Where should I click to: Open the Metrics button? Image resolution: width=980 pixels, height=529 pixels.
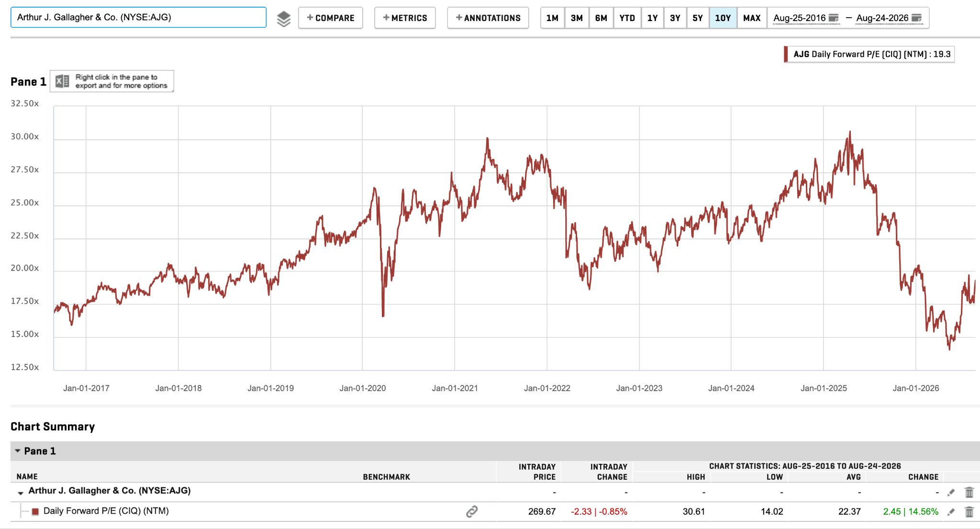pyautogui.click(x=405, y=18)
